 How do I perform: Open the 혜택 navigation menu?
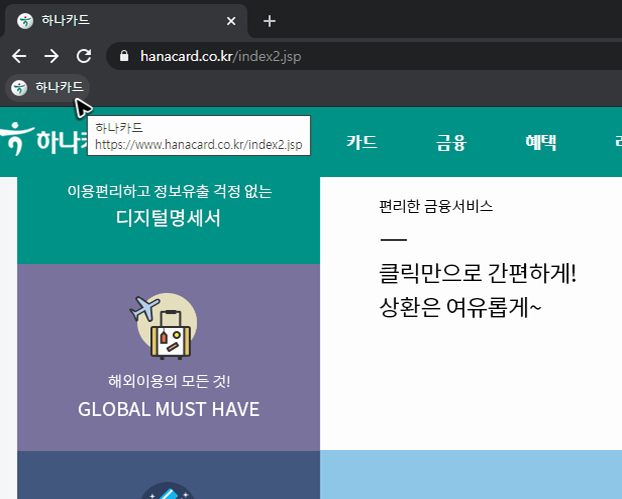tap(541, 142)
